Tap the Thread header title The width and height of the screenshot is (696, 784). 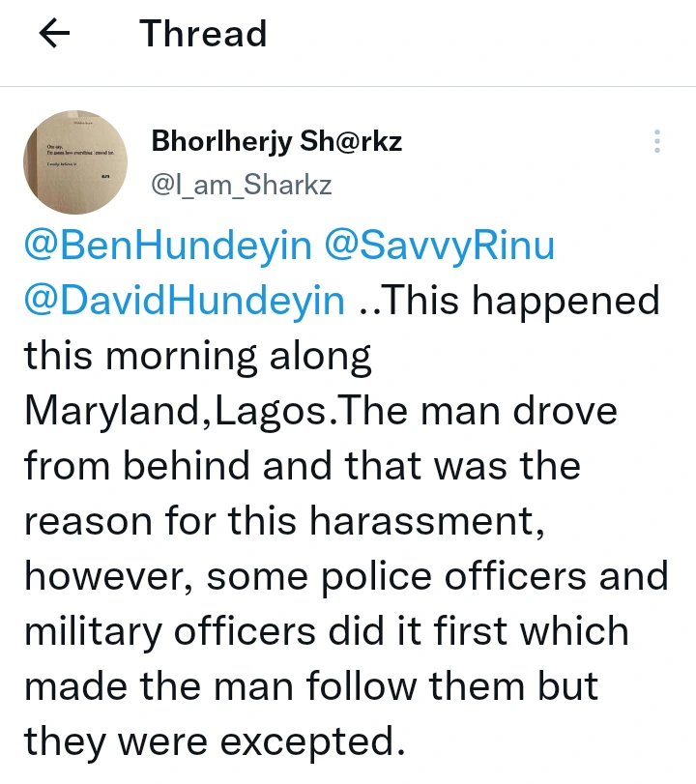(x=203, y=35)
